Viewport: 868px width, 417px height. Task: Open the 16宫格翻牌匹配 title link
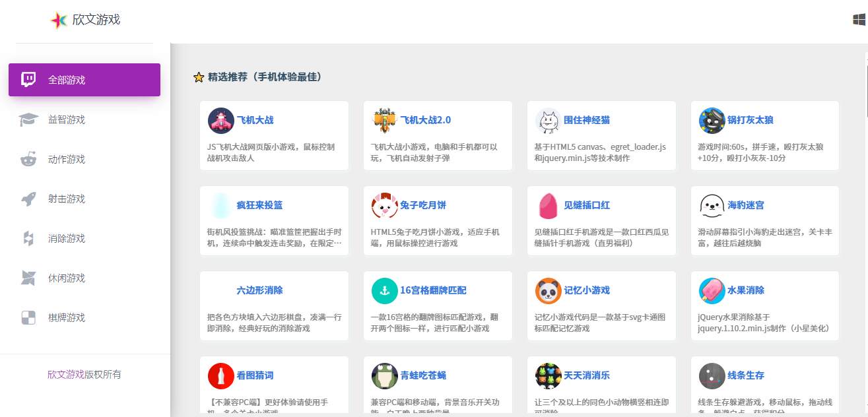[434, 290]
